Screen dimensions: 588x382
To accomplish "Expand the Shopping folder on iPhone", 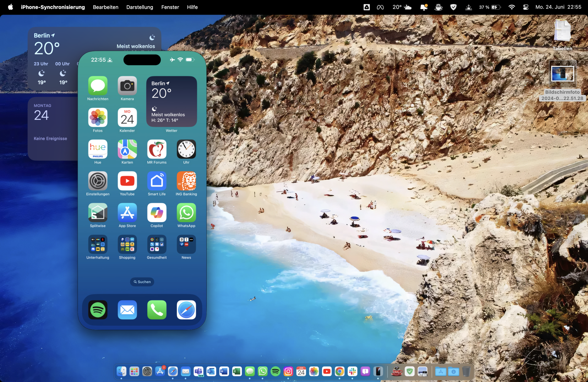I will coord(127,244).
